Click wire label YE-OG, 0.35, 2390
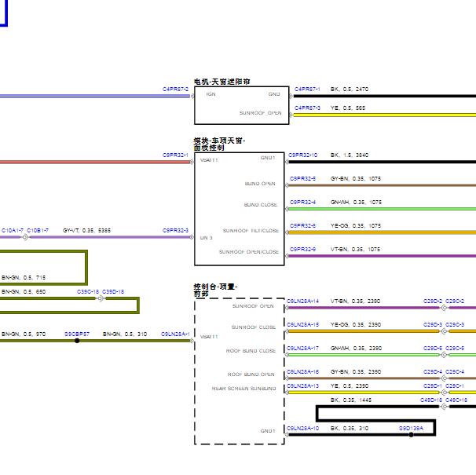The height and width of the screenshot is (475, 476). point(356,325)
